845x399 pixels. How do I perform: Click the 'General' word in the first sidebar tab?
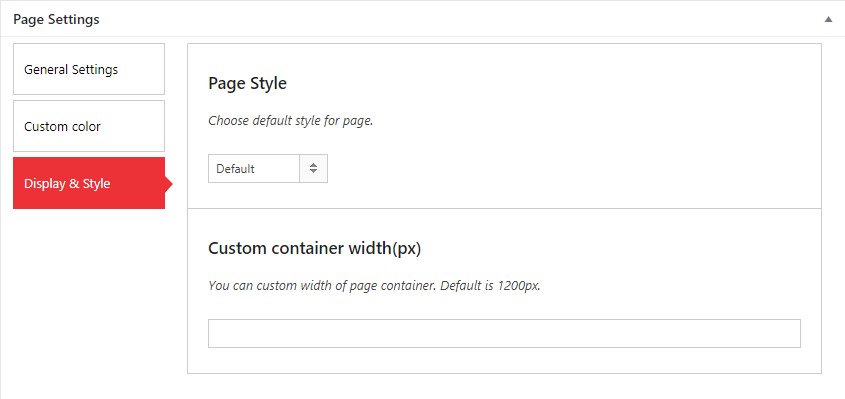pos(46,70)
